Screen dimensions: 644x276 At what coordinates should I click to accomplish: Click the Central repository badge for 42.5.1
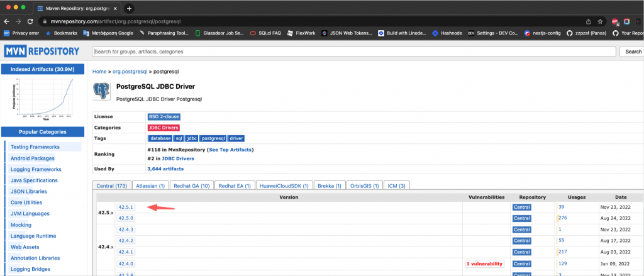522,207
